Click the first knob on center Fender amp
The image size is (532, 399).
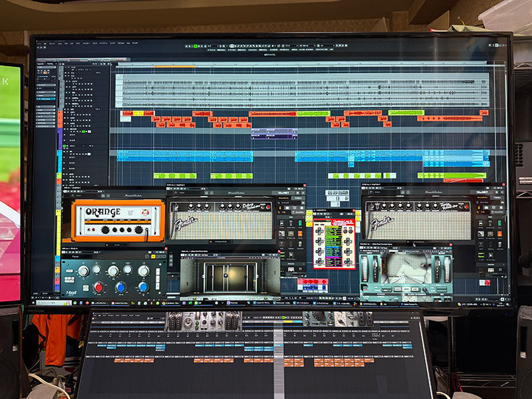tap(191, 206)
